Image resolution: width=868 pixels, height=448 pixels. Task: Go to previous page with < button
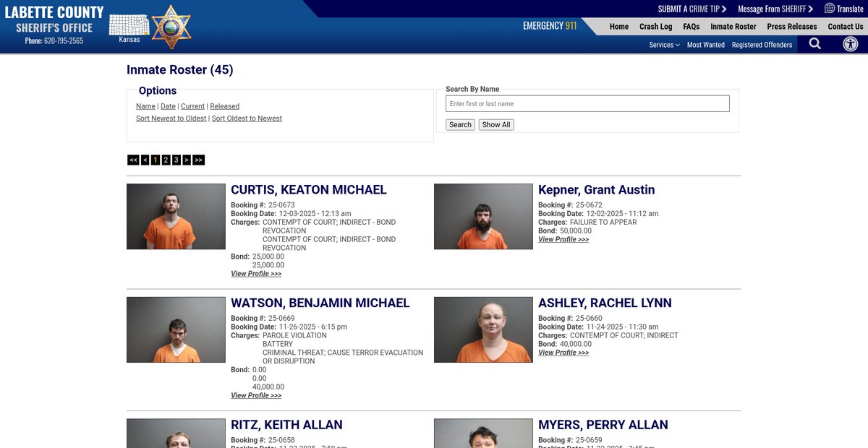pos(145,160)
